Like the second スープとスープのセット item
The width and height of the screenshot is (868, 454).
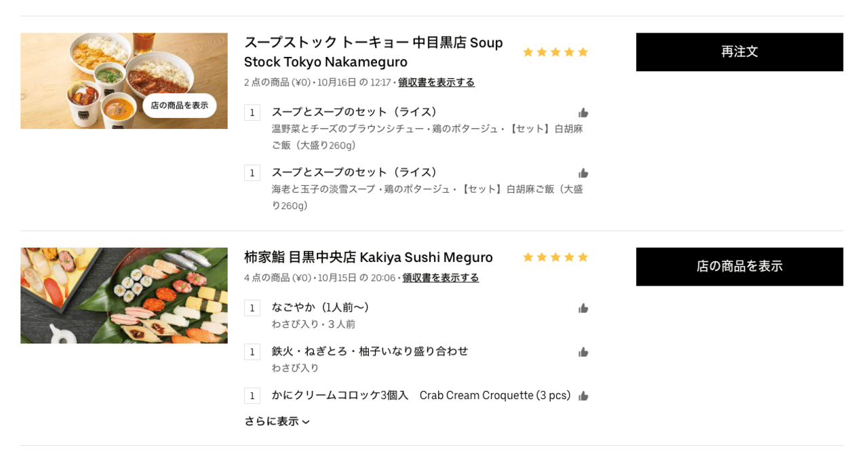pyautogui.click(x=583, y=172)
